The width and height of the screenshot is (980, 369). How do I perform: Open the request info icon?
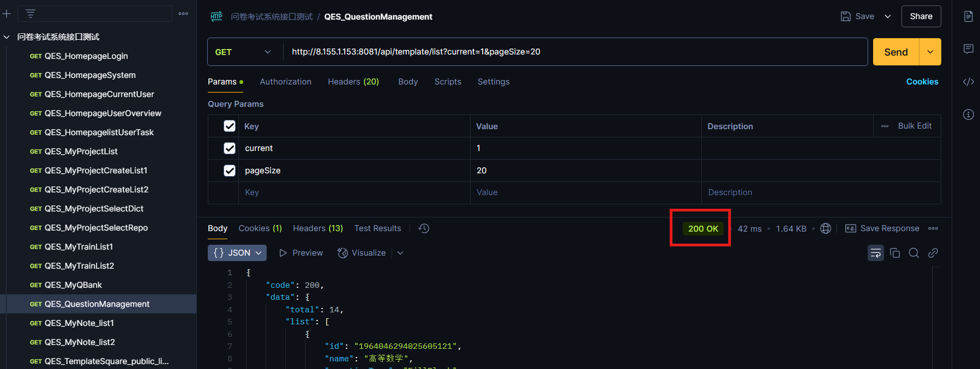(x=969, y=114)
